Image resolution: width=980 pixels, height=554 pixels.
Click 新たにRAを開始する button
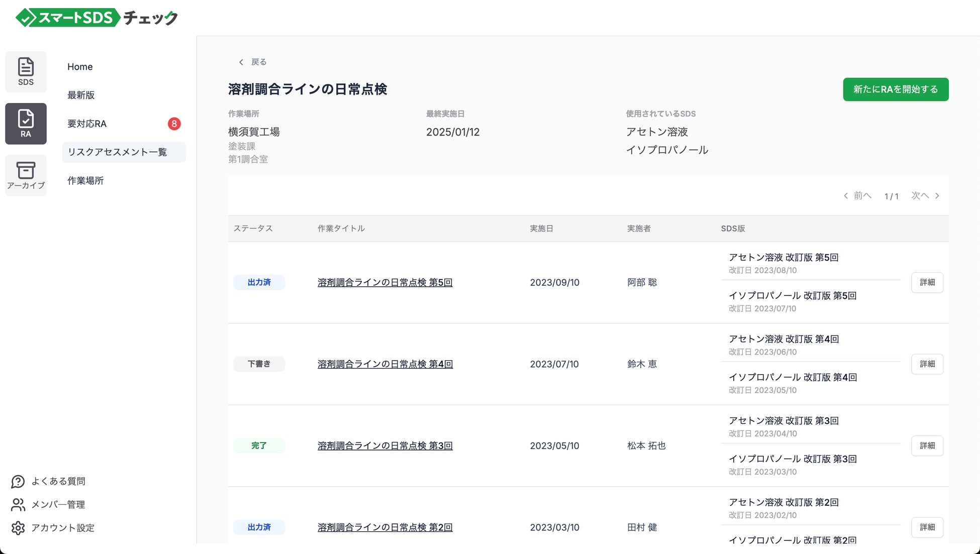click(x=896, y=89)
